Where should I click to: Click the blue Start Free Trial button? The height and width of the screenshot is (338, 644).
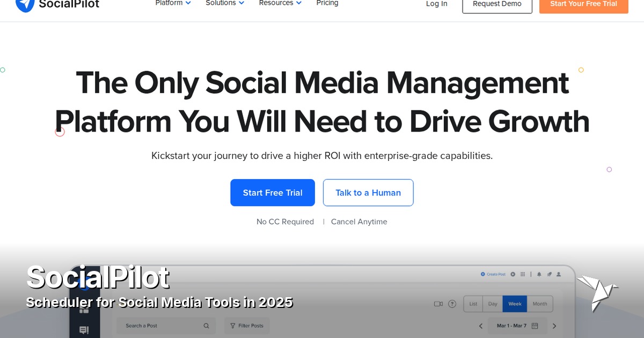coord(273,193)
